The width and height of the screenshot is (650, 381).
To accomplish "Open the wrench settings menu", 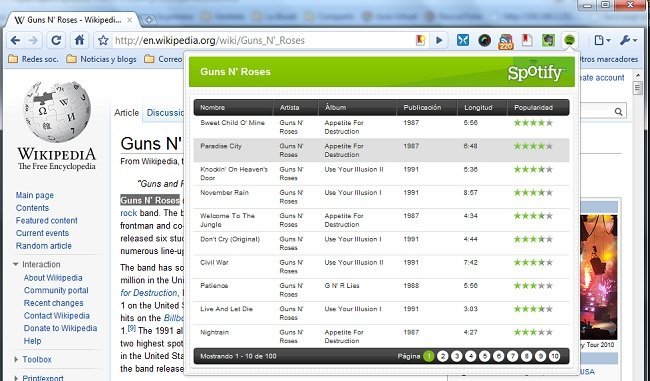I will click(629, 40).
